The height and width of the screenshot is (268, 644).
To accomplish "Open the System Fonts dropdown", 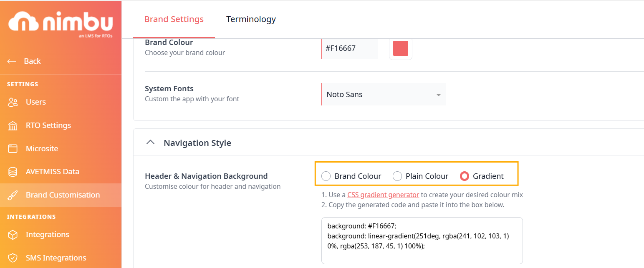I will coord(384,95).
